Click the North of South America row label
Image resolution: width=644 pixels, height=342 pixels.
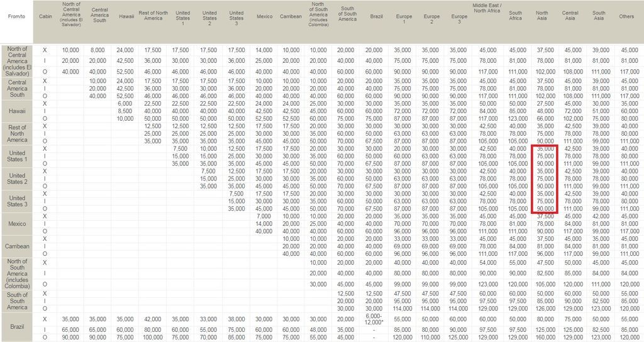(17, 273)
